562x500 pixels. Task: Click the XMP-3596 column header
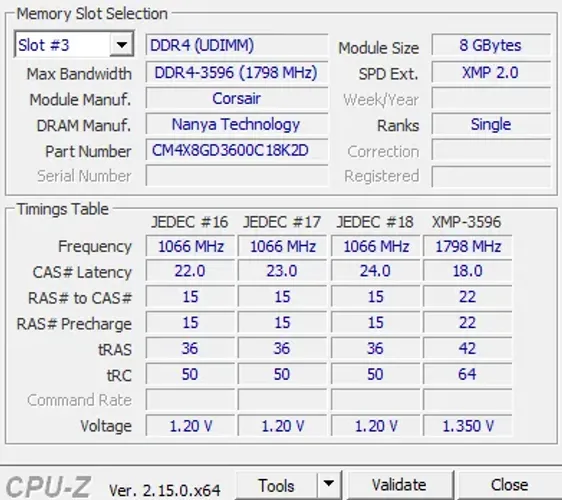(466, 222)
